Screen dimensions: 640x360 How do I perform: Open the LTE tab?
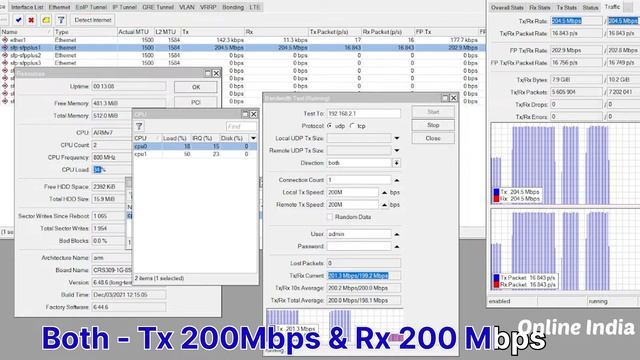(x=254, y=7)
